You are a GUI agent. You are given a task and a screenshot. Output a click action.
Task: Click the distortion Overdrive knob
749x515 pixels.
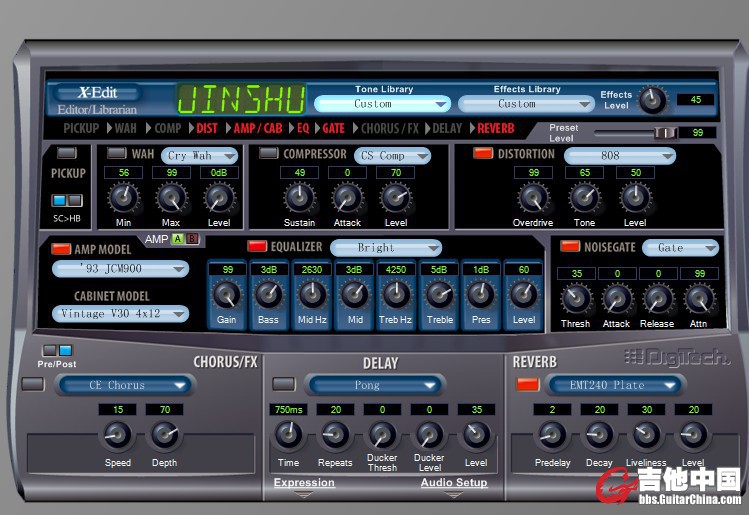tap(533, 197)
